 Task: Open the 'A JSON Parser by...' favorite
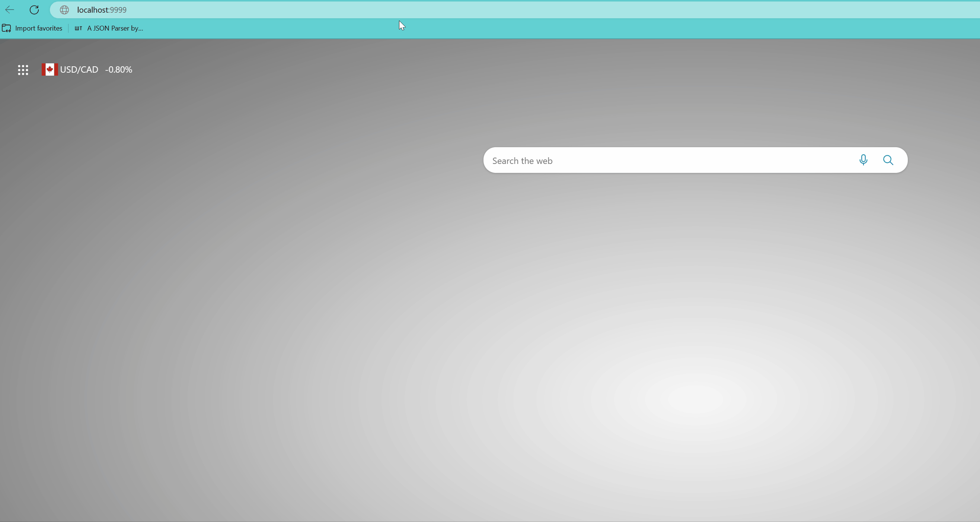115,28
